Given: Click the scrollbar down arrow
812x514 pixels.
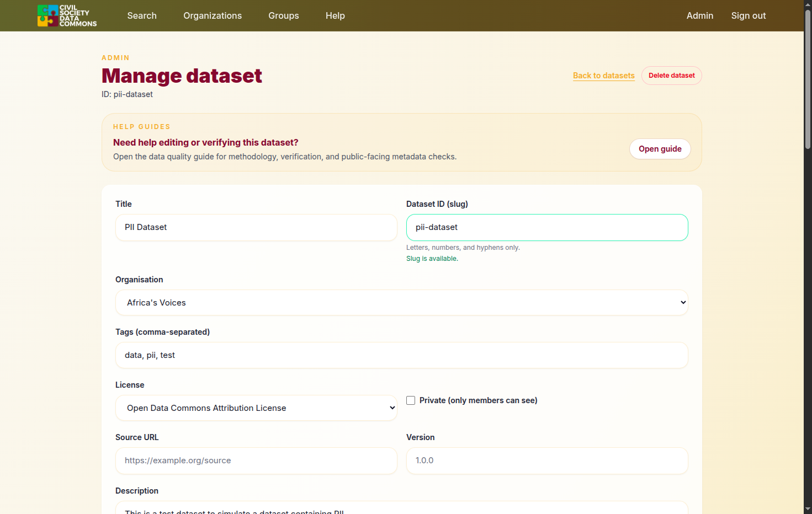Looking at the screenshot, I should [808, 509].
